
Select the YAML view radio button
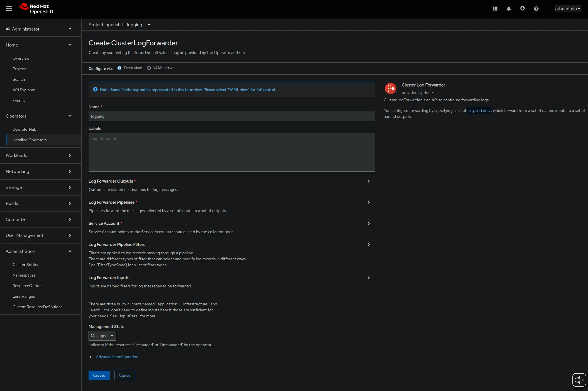click(149, 68)
